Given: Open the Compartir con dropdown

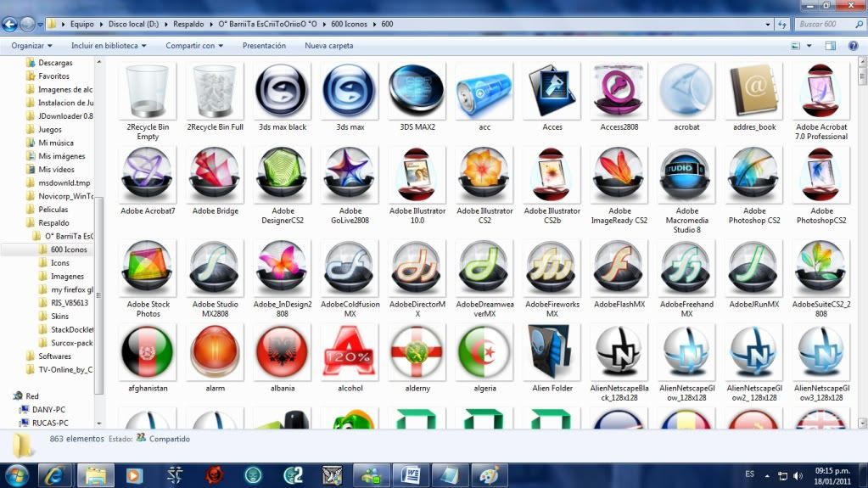Looking at the screenshot, I should click(194, 46).
